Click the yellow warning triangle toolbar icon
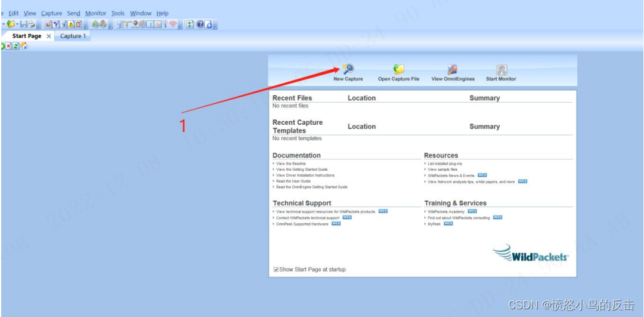This screenshot has height=317, width=644. (x=70, y=24)
